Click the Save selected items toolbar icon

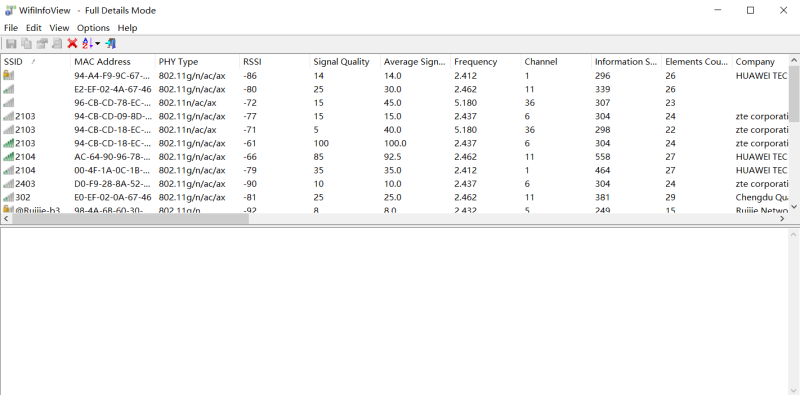11,43
